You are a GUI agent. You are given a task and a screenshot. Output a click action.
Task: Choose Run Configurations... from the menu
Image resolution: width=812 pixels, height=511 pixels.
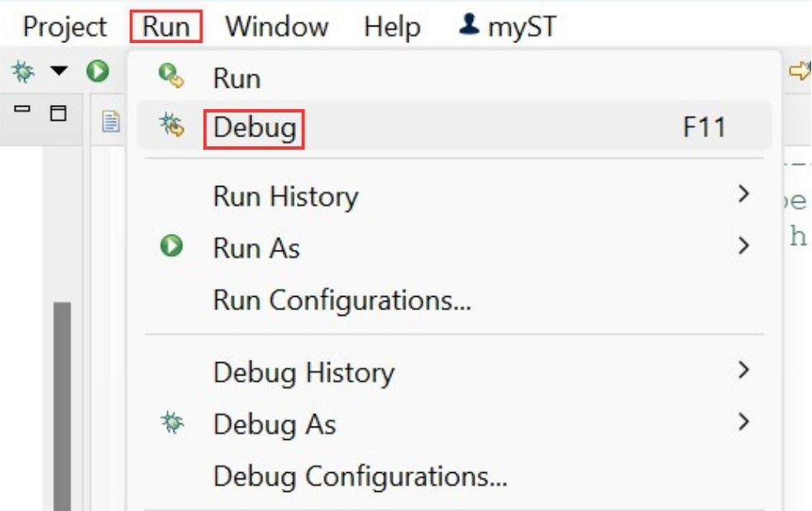pos(342,300)
